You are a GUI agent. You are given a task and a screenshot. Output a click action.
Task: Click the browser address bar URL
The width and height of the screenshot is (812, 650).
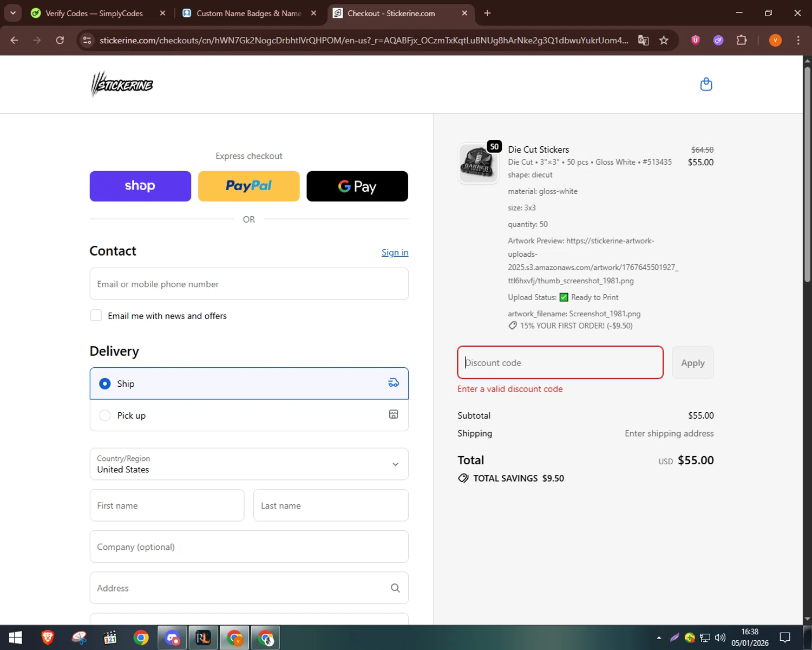(x=364, y=40)
